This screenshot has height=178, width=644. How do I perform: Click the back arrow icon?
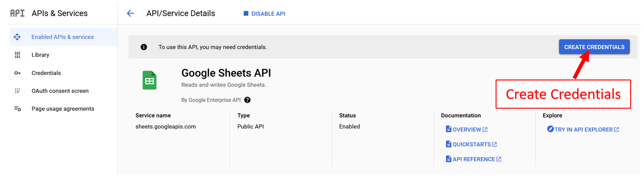click(x=130, y=13)
